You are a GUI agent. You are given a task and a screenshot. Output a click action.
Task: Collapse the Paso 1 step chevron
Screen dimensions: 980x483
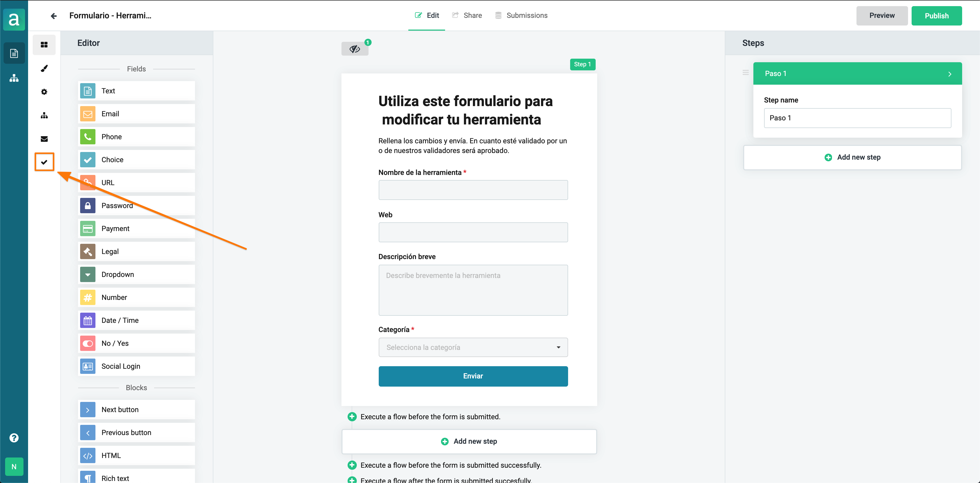[950, 74]
